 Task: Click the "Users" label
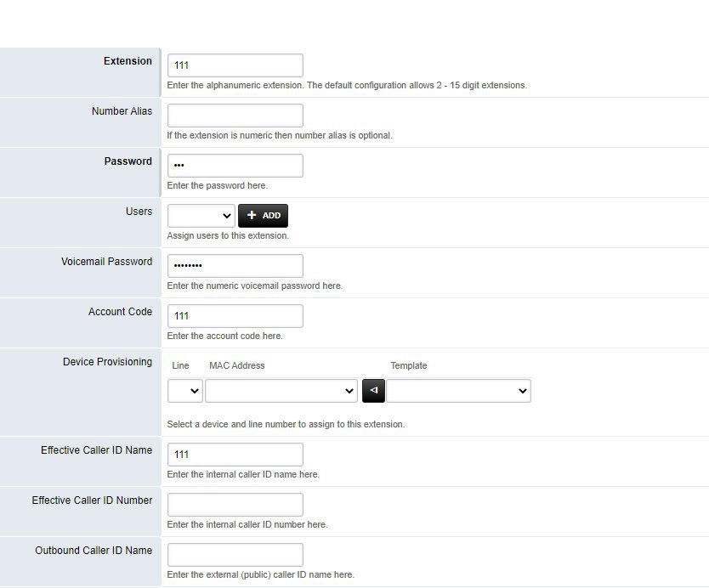139,212
